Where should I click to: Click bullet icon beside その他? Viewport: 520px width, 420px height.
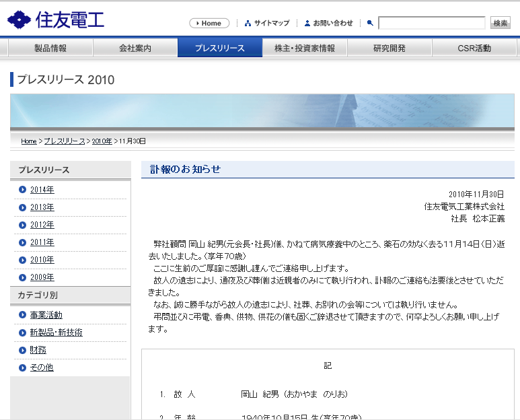22,367
